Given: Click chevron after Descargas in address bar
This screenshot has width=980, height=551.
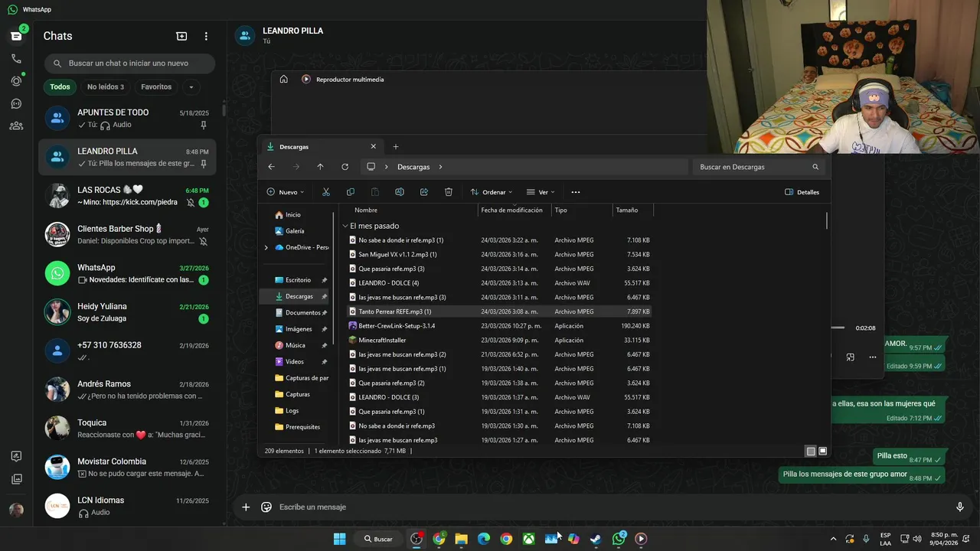Looking at the screenshot, I should tap(441, 167).
